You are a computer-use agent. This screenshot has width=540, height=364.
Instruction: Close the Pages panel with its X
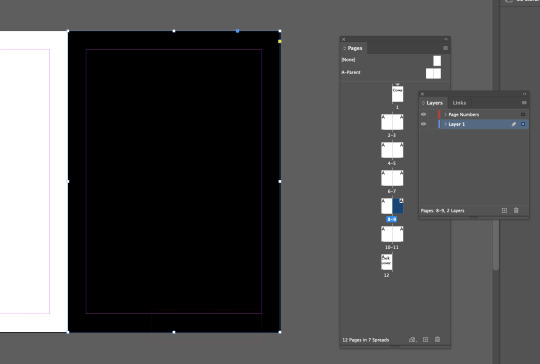[343, 39]
